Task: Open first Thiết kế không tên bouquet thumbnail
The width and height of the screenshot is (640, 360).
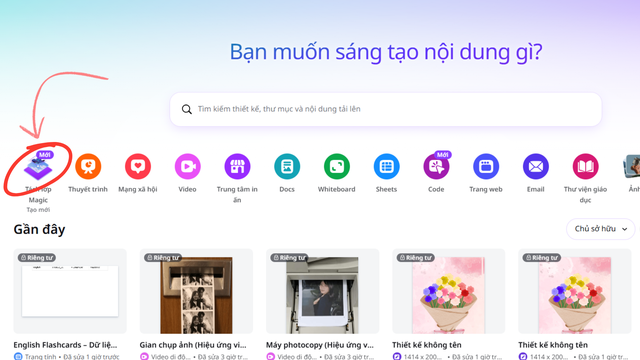Action: [449, 291]
